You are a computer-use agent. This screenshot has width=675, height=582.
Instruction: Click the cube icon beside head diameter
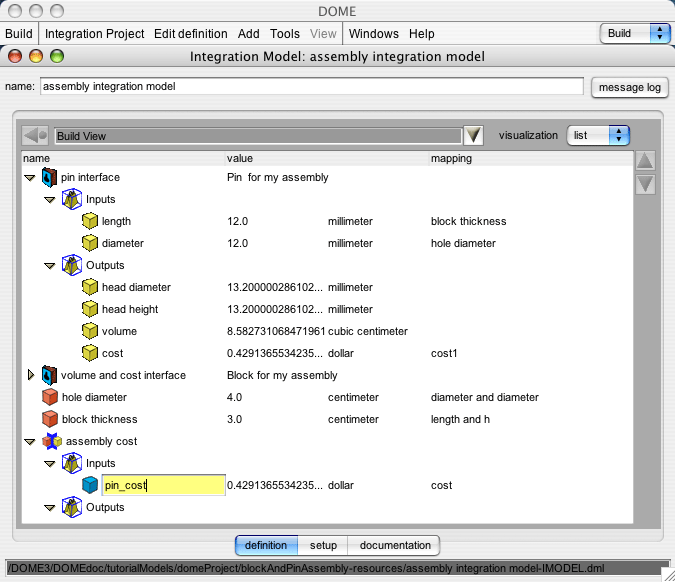click(90, 287)
